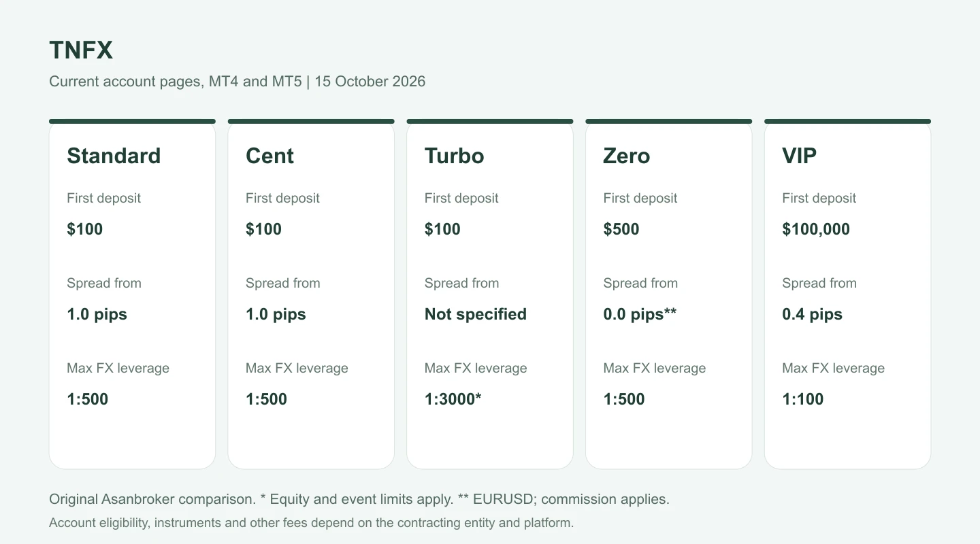Screen dimensions: 980x544
Task: Select the Cent account card title
Action: pos(269,156)
